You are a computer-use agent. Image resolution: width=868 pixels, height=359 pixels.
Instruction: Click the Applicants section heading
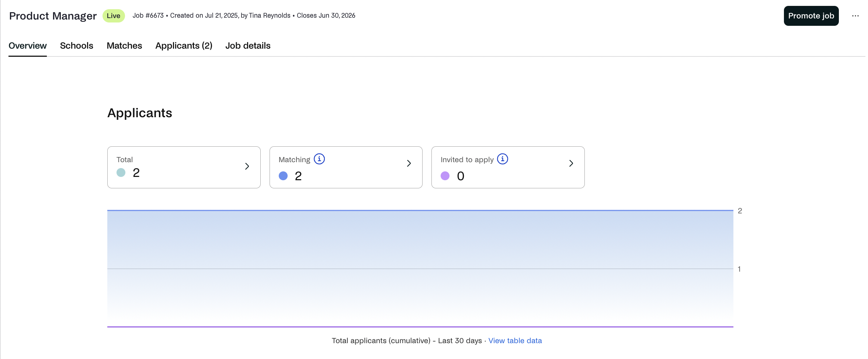pyautogui.click(x=139, y=113)
